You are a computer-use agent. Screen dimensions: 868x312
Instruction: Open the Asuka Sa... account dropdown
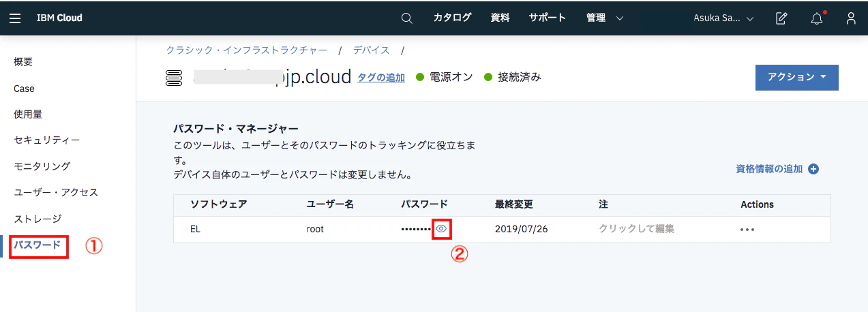coord(723,18)
